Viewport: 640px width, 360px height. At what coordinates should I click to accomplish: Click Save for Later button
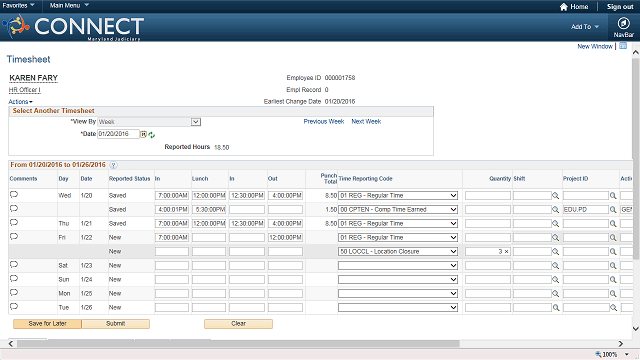[x=47, y=324]
